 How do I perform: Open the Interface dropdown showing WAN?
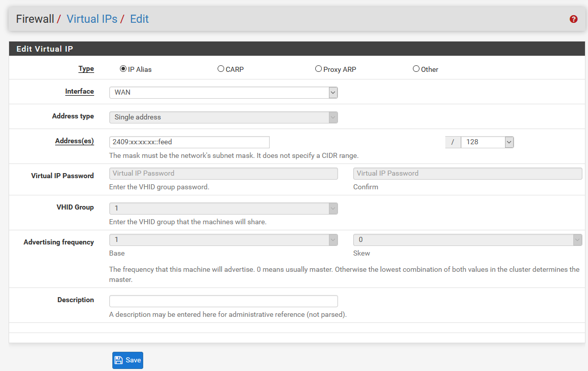224,93
